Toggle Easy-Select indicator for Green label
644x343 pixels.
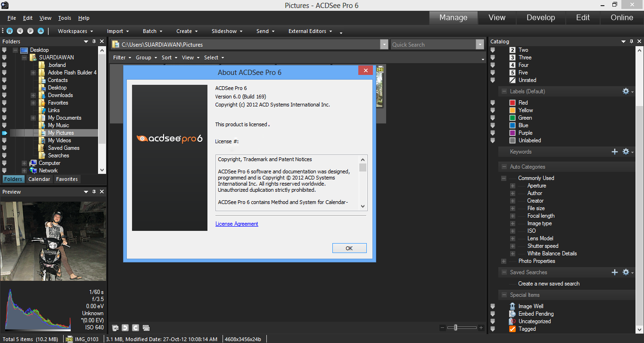coord(493,118)
